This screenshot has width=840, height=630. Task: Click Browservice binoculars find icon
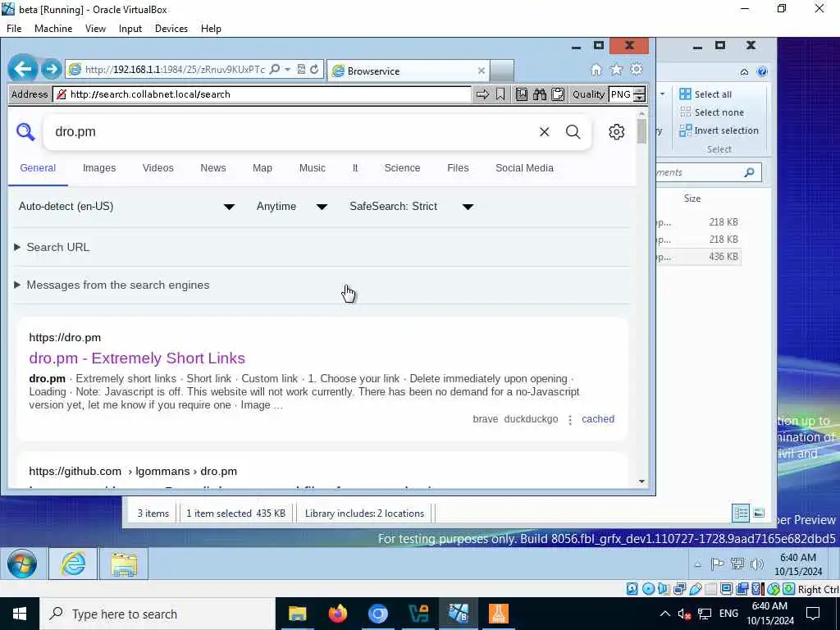(x=540, y=94)
